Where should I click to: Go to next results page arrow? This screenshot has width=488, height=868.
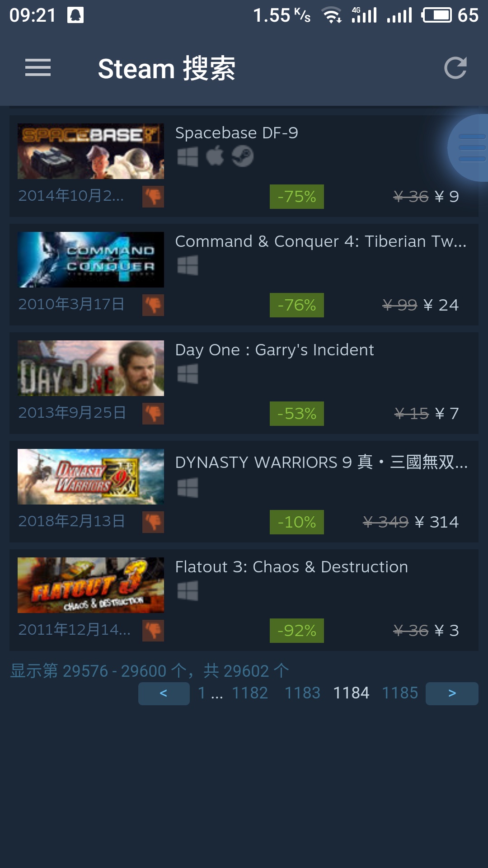[452, 693]
